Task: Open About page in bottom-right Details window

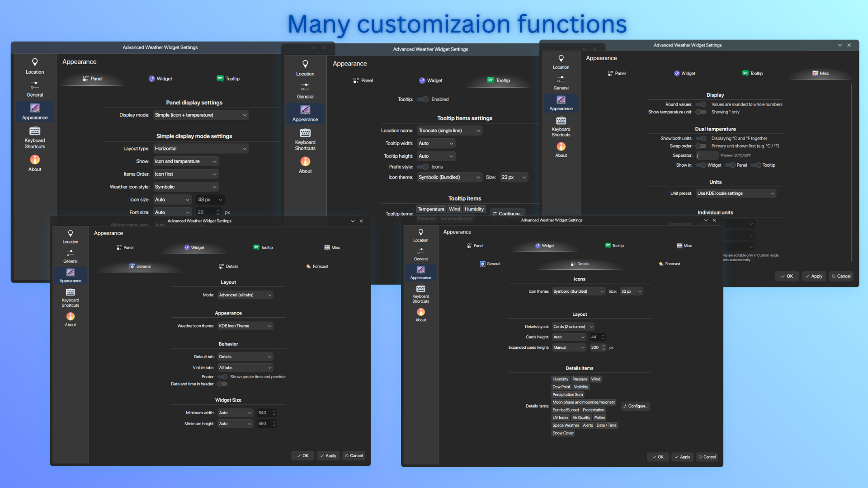Action: [420, 315]
